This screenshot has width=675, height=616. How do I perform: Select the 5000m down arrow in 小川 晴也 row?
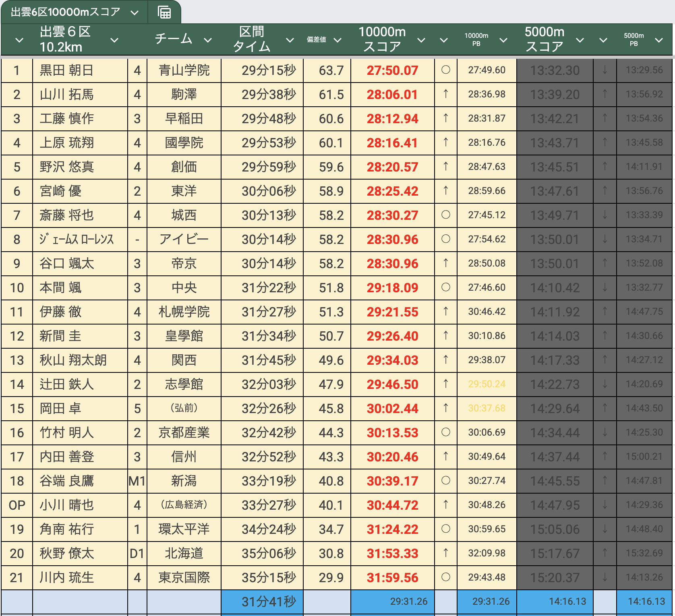tap(605, 505)
